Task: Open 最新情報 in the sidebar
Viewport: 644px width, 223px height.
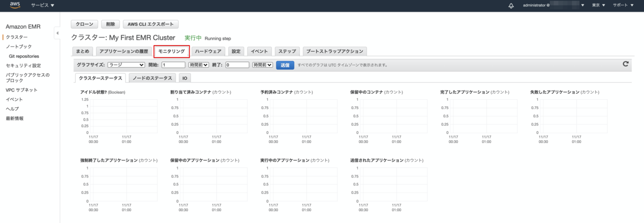Action: click(x=14, y=118)
